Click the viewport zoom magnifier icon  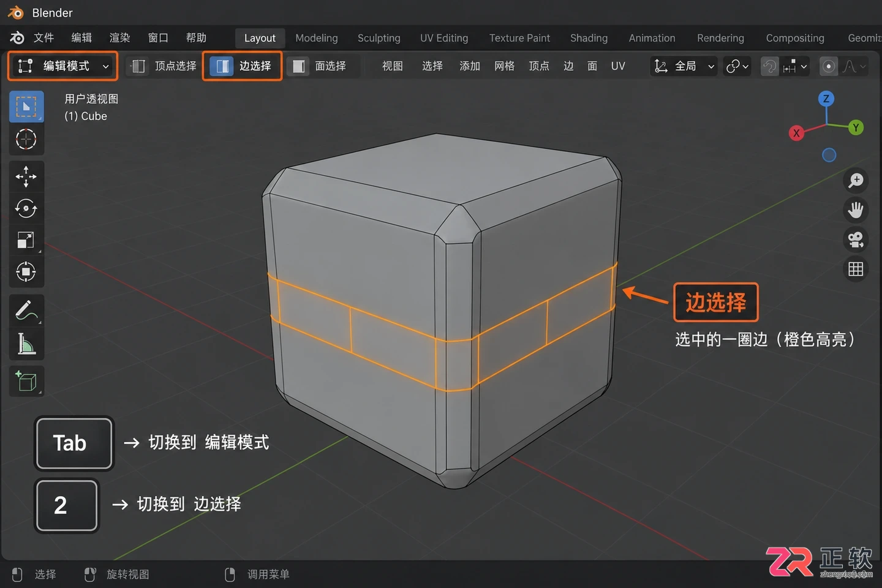[x=856, y=180]
